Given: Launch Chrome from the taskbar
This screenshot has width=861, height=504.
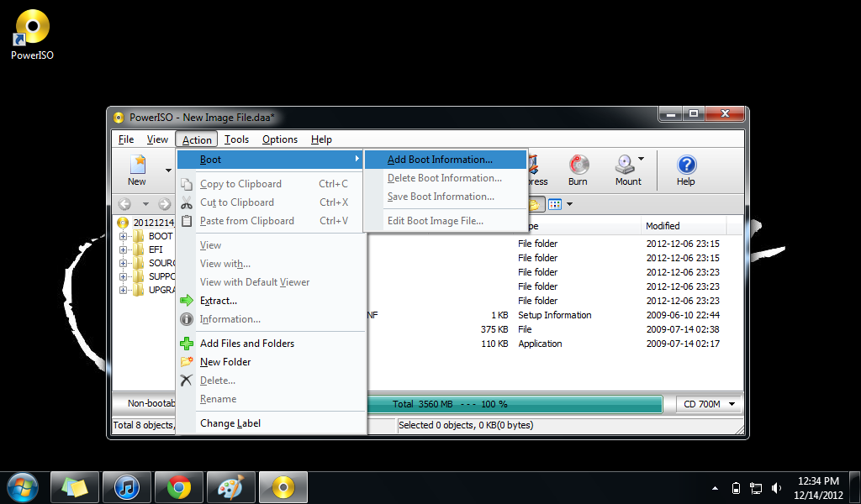Looking at the screenshot, I should (x=178, y=487).
